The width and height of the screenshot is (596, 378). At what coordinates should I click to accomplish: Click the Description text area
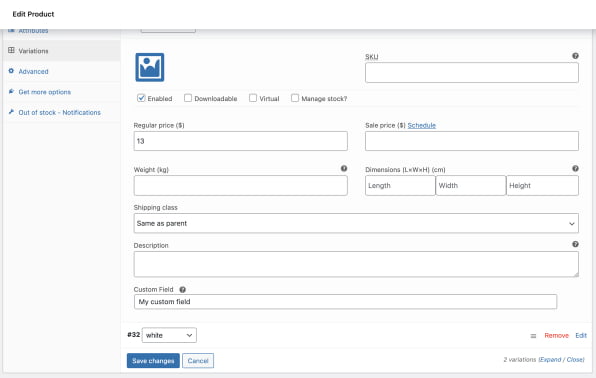[356, 264]
